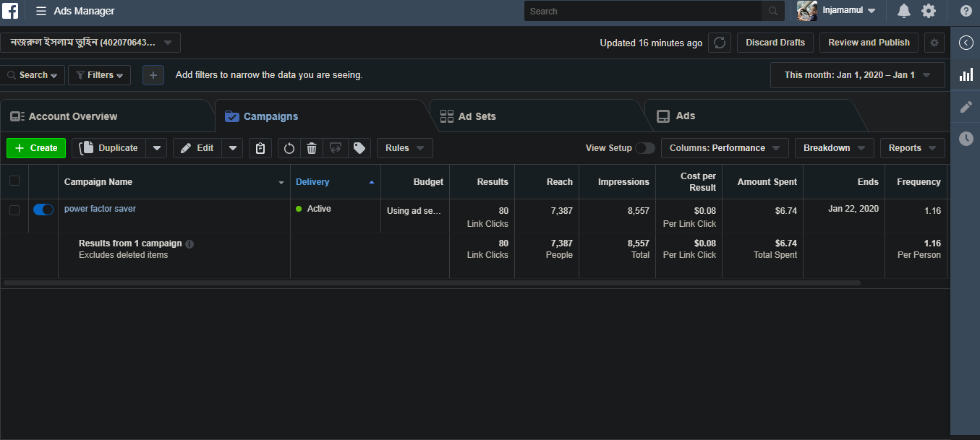Toggle the View Setup switch
Image resolution: width=980 pixels, height=440 pixels.
click(x=644, y=148)
